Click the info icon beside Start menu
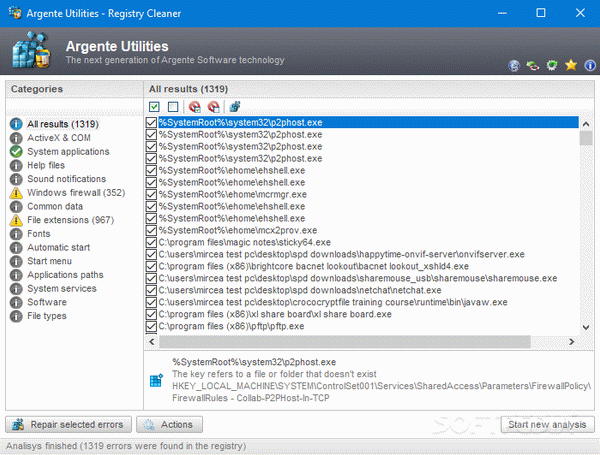Screen dimensions: 600x455 pyautogui.click(x=16, y=261)
